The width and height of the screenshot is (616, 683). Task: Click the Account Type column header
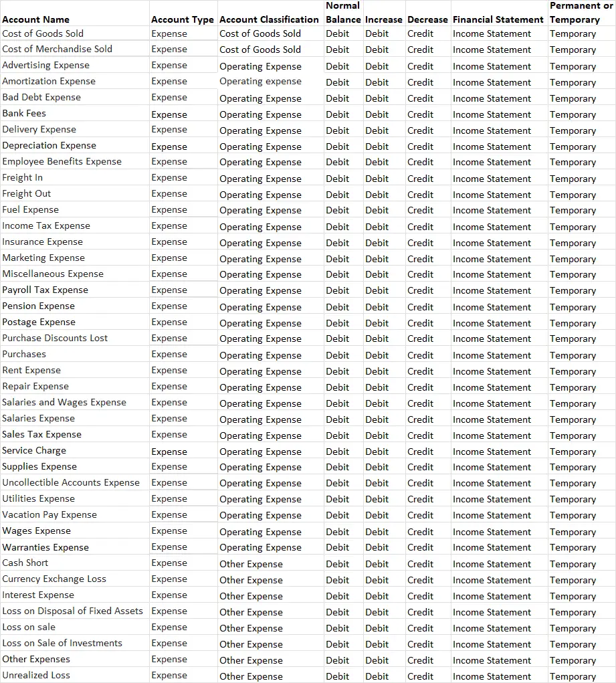coord(182,19)
